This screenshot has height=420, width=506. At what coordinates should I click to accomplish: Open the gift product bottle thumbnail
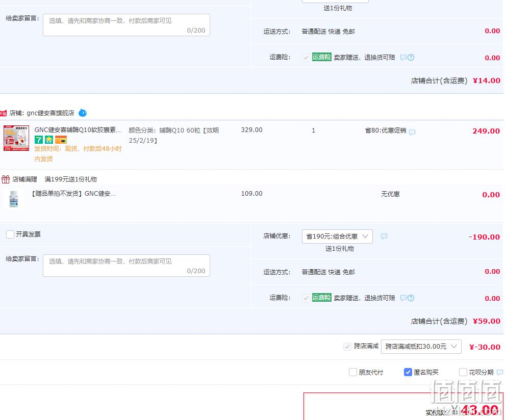click(14, 199)
